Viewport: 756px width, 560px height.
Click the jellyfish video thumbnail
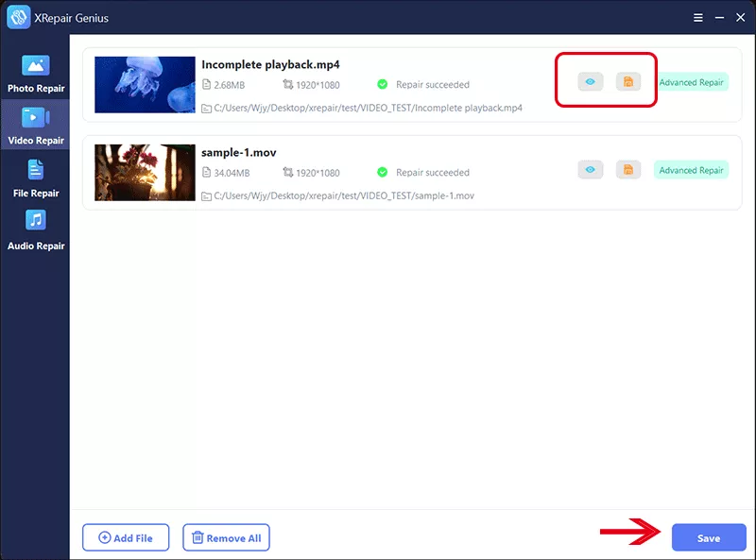pyautogui.click(x=145, y=85)
